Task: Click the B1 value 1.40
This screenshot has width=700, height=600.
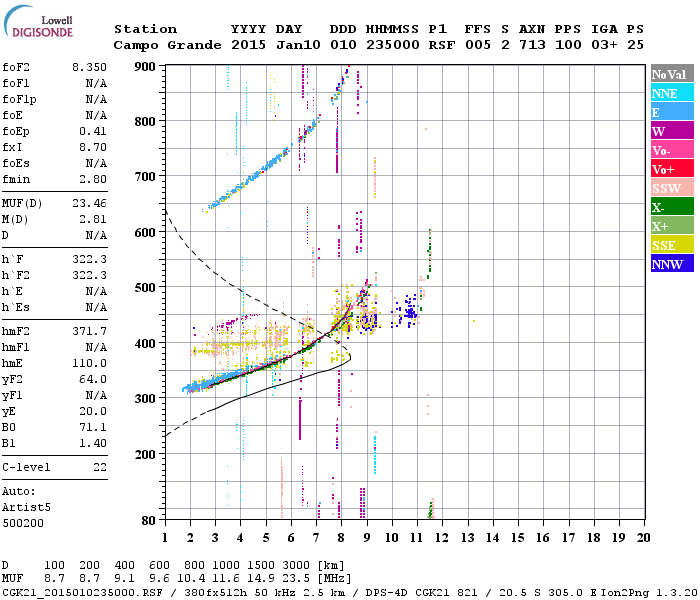Action: tap(93, 443)
